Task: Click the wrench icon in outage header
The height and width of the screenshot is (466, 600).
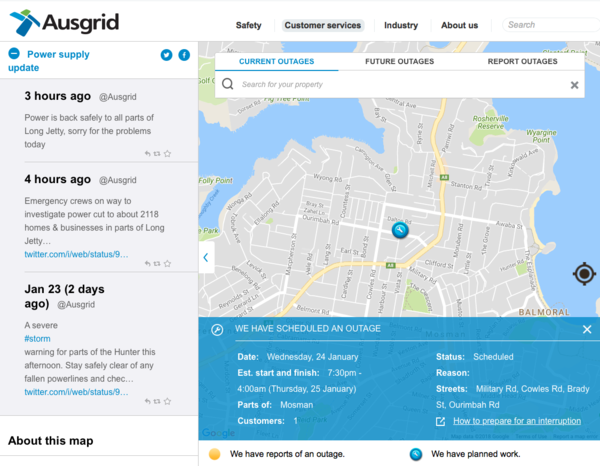Action: click(x=217, y=329)
